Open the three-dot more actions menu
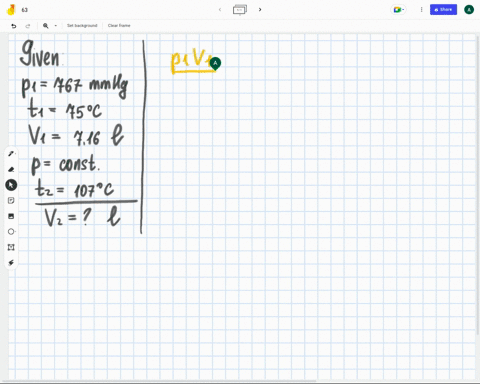Viewport: 480px width, 384px height. coord(421,10)
